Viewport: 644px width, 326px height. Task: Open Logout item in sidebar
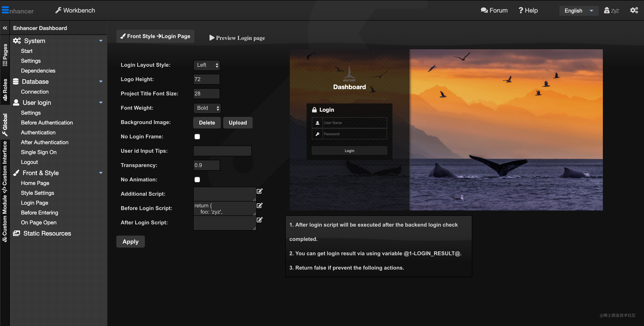coord(30,162)
